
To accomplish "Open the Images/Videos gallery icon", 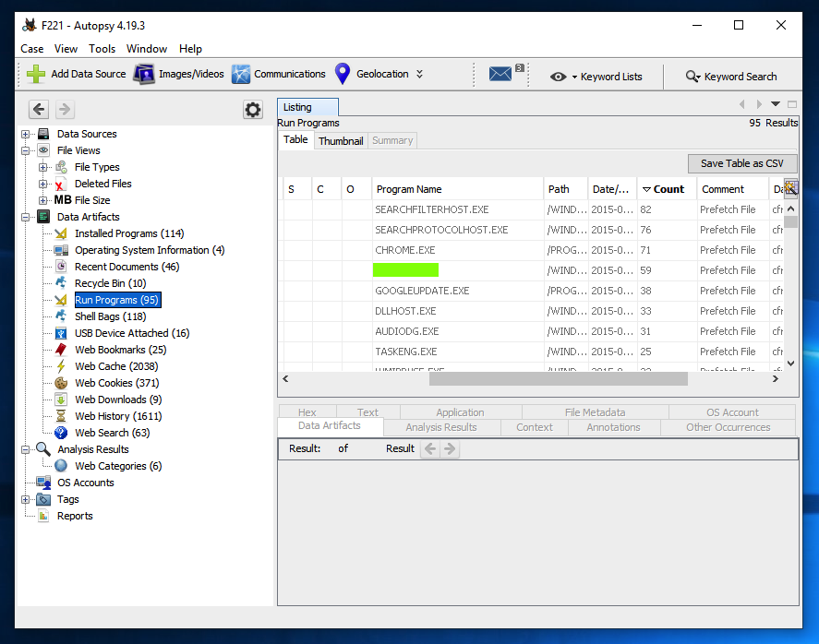I will pos(144,74).
